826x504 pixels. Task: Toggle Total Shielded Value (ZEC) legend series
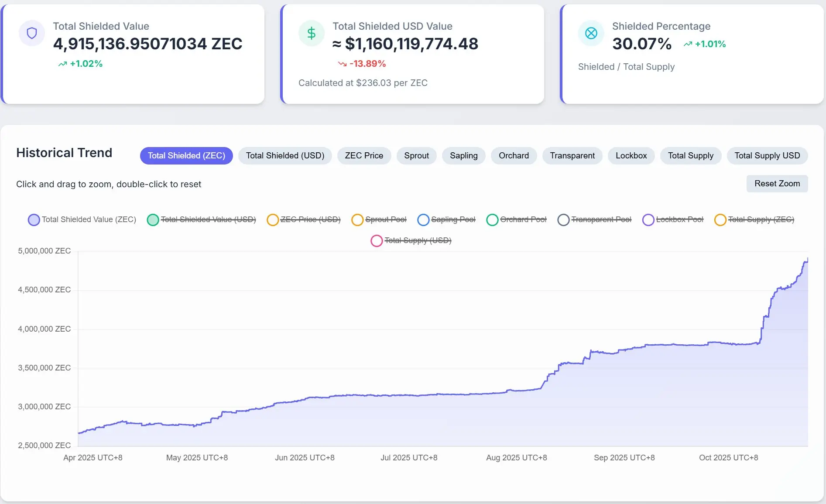82,219
